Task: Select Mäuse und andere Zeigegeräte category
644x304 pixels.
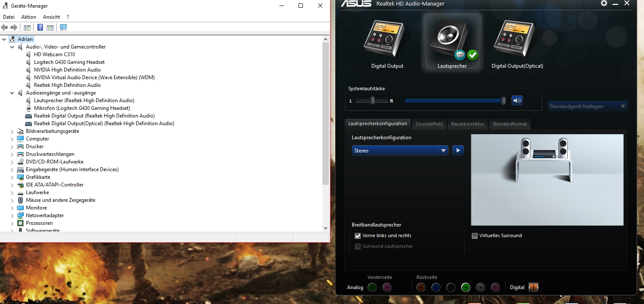Action: (60, 200)
